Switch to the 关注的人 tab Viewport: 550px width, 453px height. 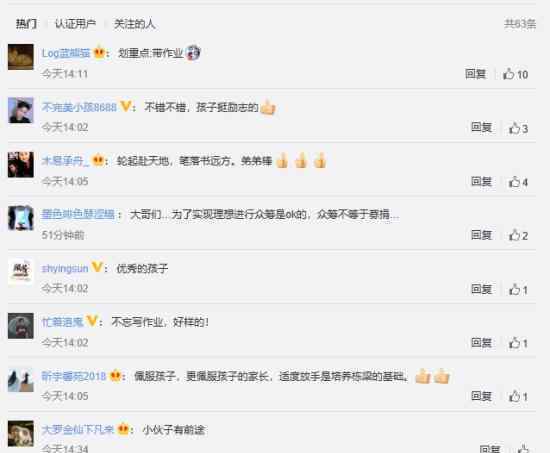tap(135, 24)
